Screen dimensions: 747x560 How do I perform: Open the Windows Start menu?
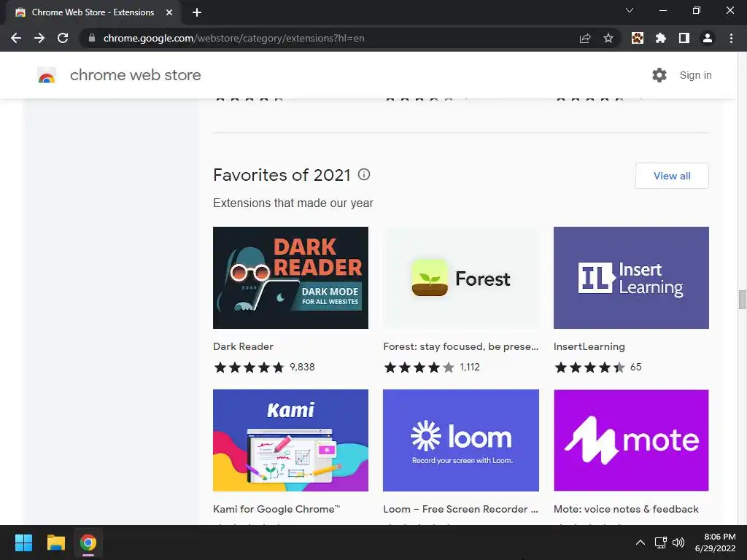tap(23, 542)
